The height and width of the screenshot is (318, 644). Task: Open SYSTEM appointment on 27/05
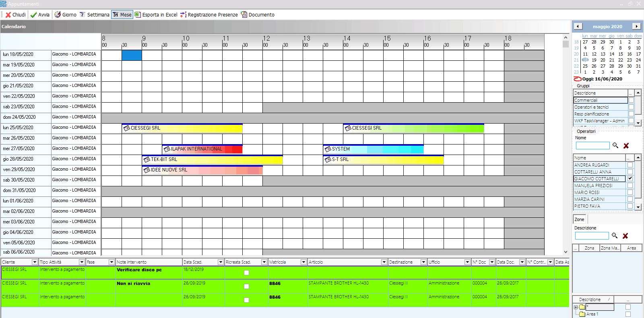coord(373,149)
